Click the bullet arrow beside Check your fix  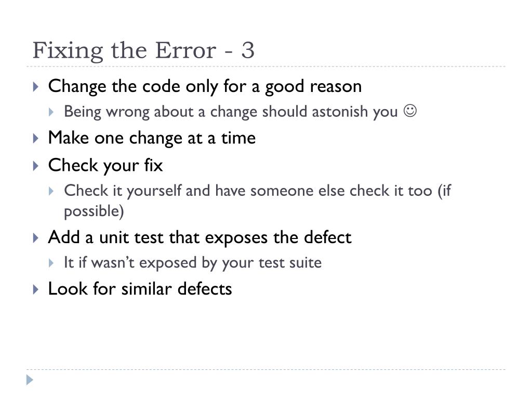36,166
